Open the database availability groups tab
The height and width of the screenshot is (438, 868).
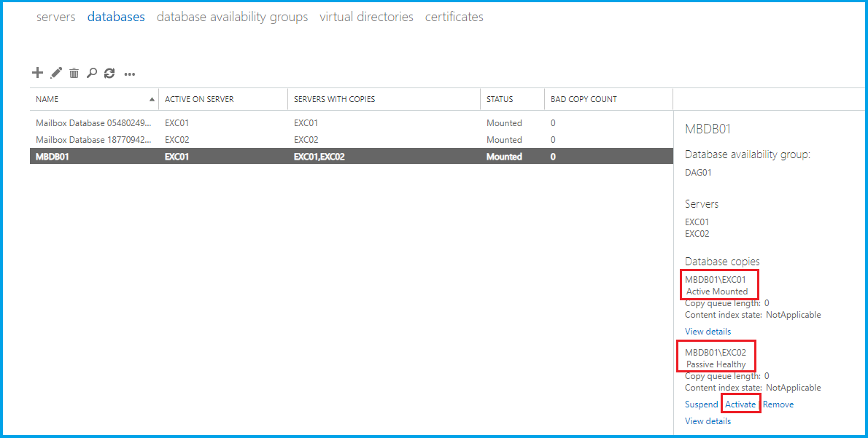tap(232, 17)
